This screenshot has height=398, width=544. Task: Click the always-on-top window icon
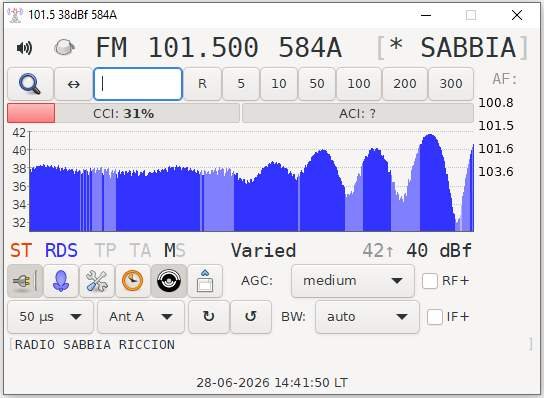205,281
